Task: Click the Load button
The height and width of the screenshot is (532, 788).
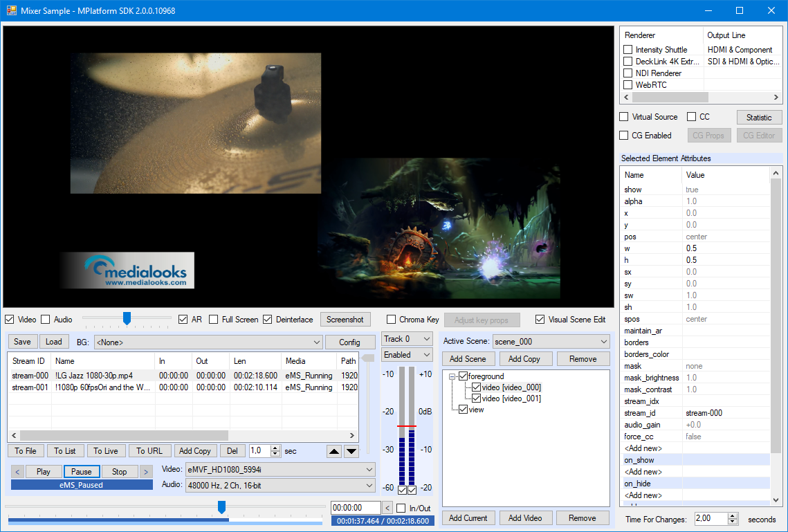Action: pos(54,342)
